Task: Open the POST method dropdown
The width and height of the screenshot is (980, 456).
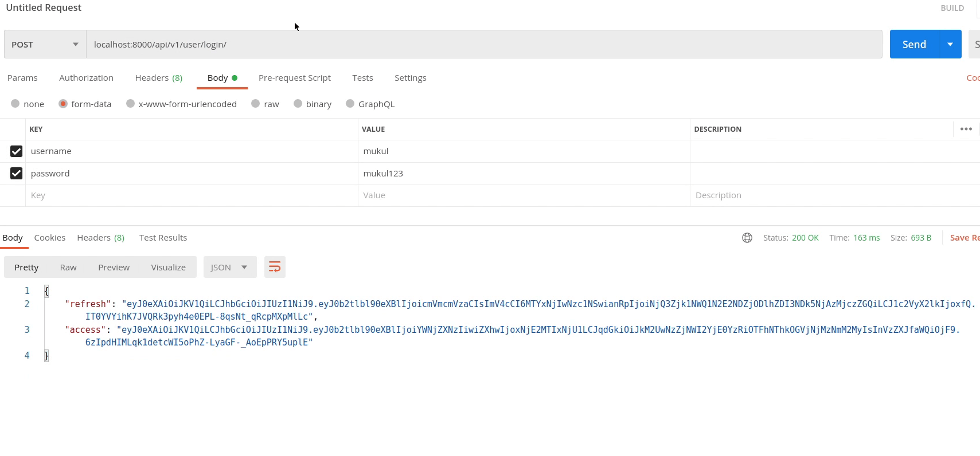Action: click(45, 45)
